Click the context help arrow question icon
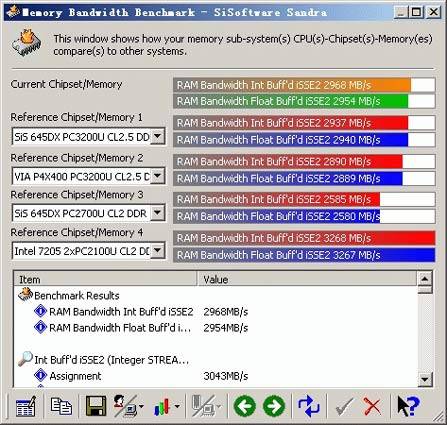Screen dimensions: 447x425 408,406
